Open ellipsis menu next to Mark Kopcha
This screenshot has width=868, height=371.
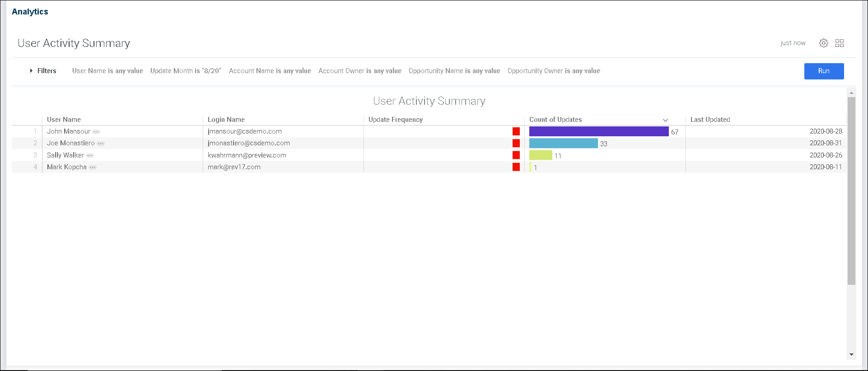click(93, 167)
